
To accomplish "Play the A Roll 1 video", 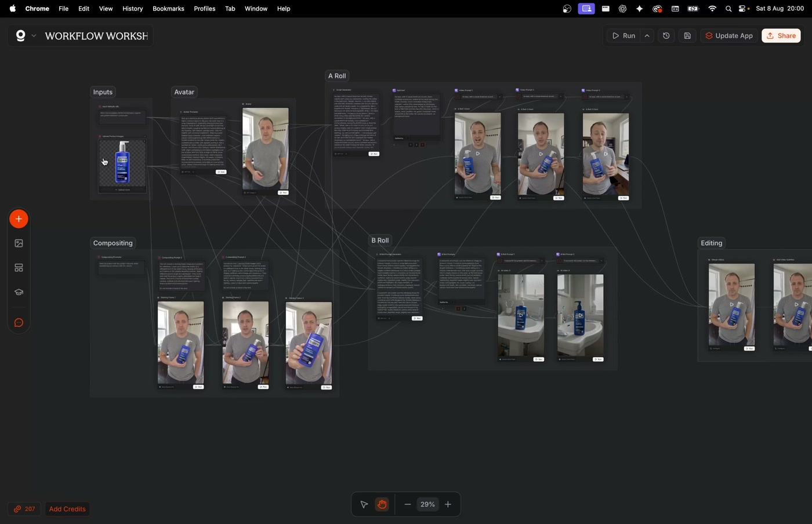I will coord(478,154).
